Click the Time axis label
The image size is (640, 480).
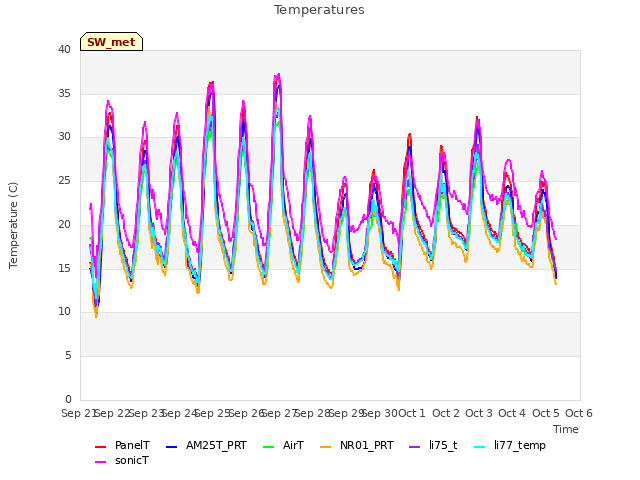click(x=566, y=429)
